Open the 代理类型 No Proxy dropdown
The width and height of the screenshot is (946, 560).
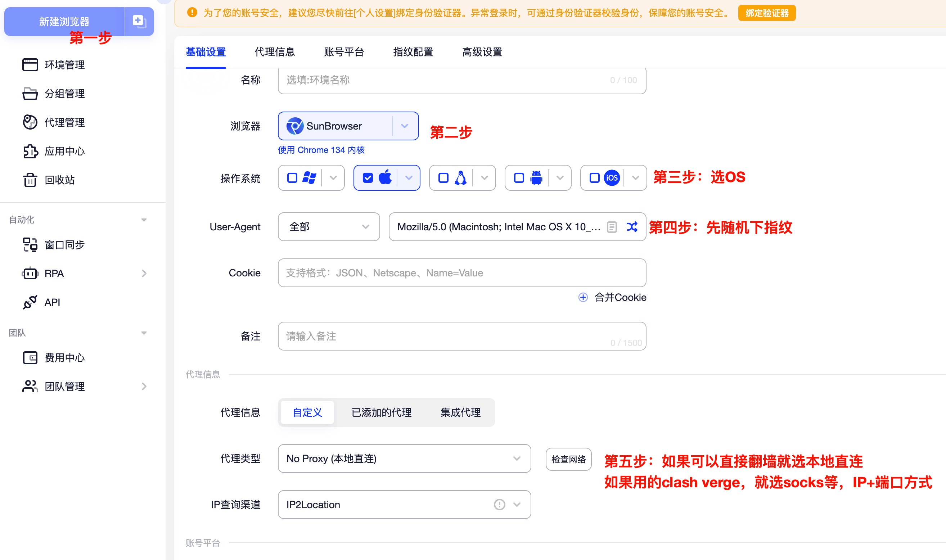pos(404,459)
